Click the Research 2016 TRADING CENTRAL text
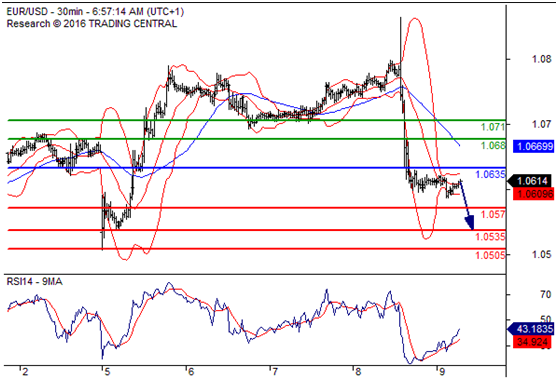The height and width of the screenshot is (381, 558). [x=92, y=24]
